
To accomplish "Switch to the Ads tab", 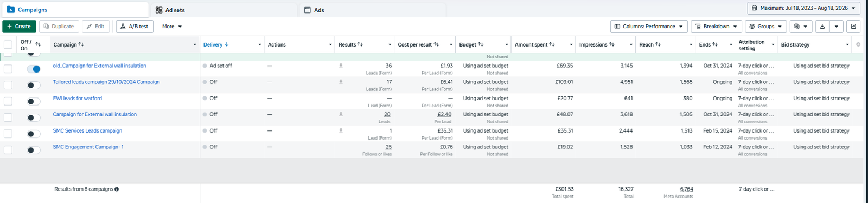I will pyautogui.click(x=372, y=10).
